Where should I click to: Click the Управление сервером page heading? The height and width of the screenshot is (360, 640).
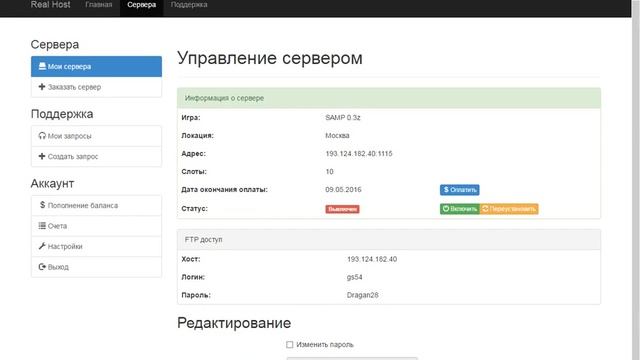[x=270, y=58]
